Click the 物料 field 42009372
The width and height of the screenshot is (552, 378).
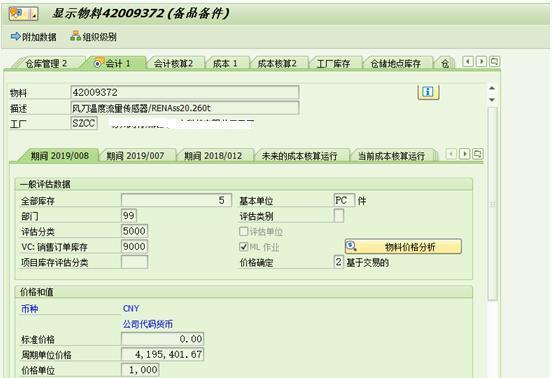click(185, 93)
